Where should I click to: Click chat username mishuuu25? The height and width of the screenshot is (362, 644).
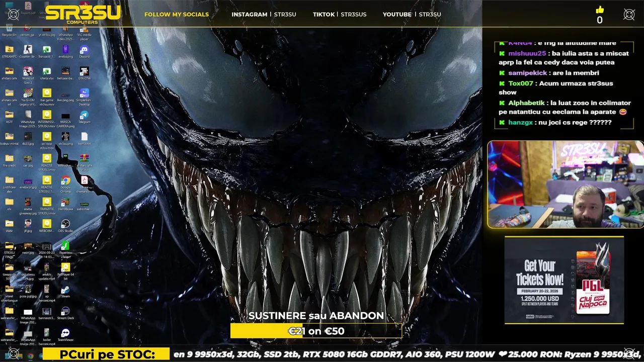point(527,53)
